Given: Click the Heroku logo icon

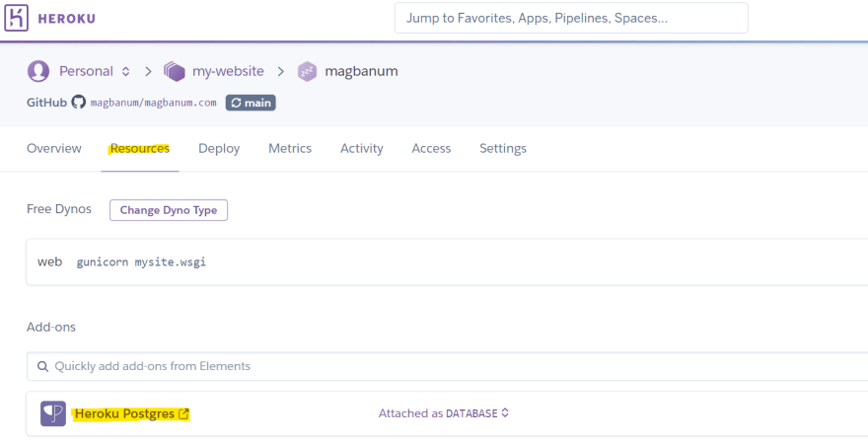Looking at the screenshot, I should 16,18.
